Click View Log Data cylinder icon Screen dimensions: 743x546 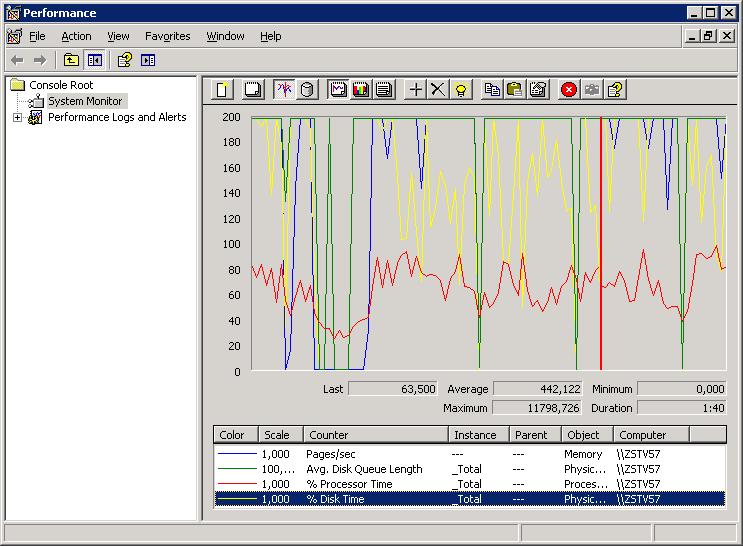(x=307, y=90)
